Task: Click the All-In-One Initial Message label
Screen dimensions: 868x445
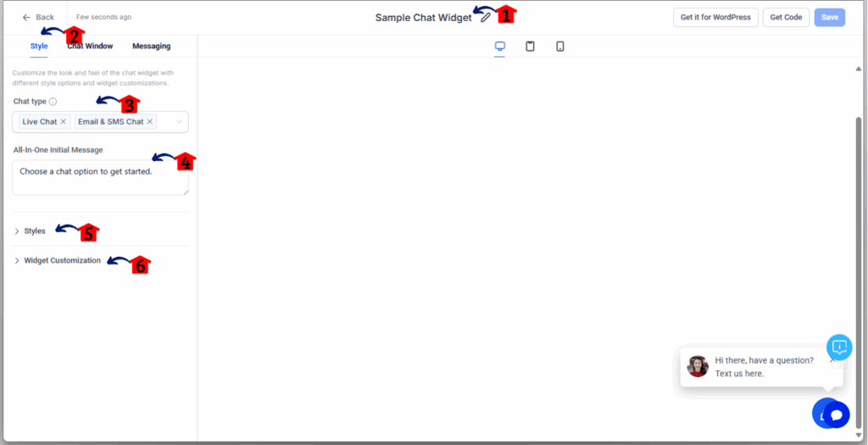Action: pyautogui.click(x=58, y=150)
